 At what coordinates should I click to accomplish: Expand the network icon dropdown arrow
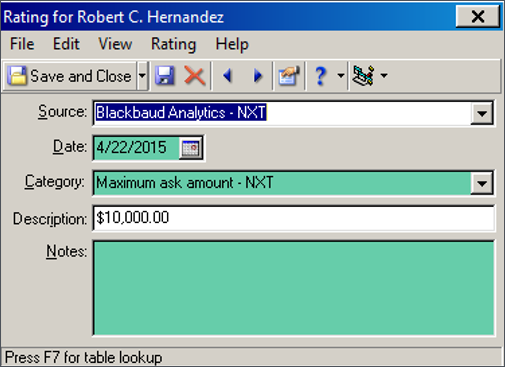(384, 76)
